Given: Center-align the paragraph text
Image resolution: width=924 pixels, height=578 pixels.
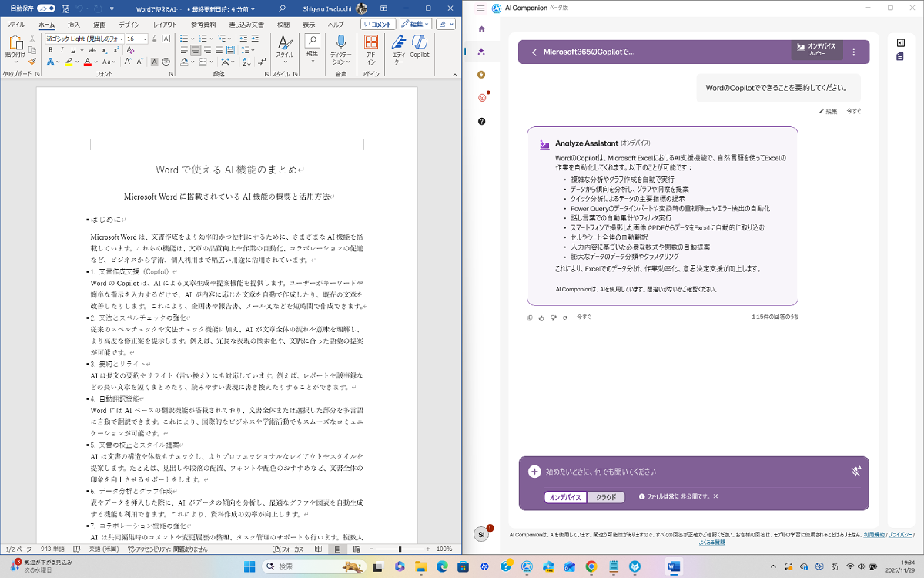Looking at the screenshot, I should pyautogui.click(x=196, y=50).
